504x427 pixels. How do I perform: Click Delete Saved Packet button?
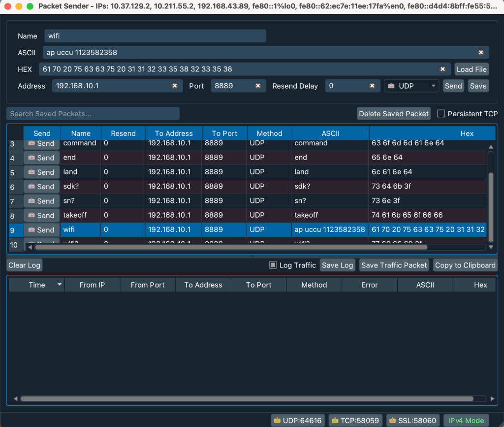(x=393, y=114)
